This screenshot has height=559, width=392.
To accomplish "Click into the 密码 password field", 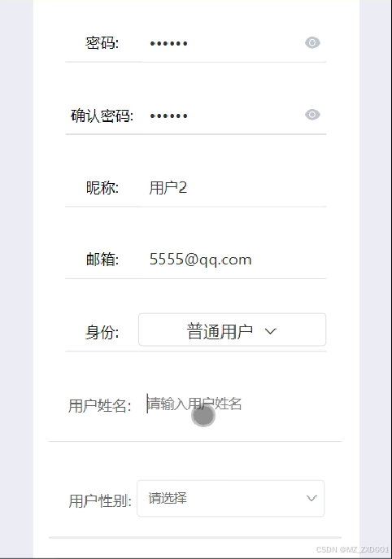I will tap(224, 43).
